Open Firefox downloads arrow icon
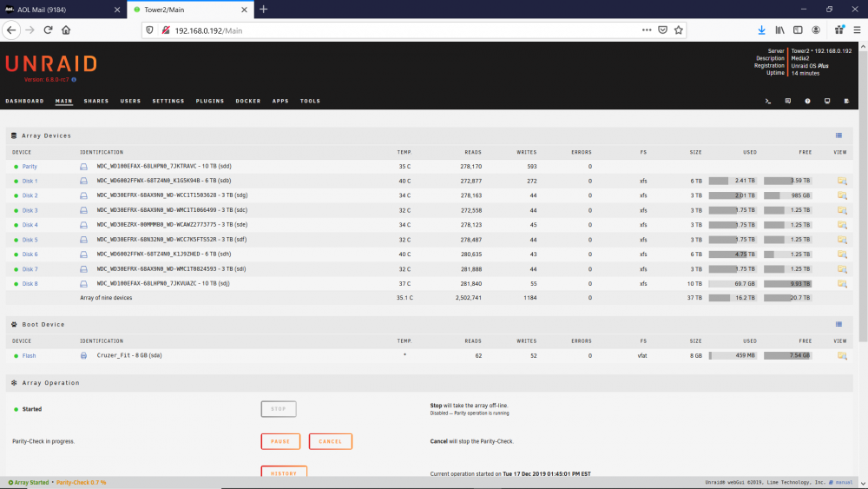868x489 pixels. [x=762, y=30]
